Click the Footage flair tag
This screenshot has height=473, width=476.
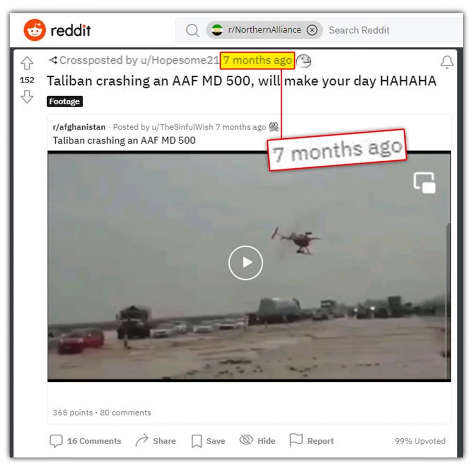65,101
